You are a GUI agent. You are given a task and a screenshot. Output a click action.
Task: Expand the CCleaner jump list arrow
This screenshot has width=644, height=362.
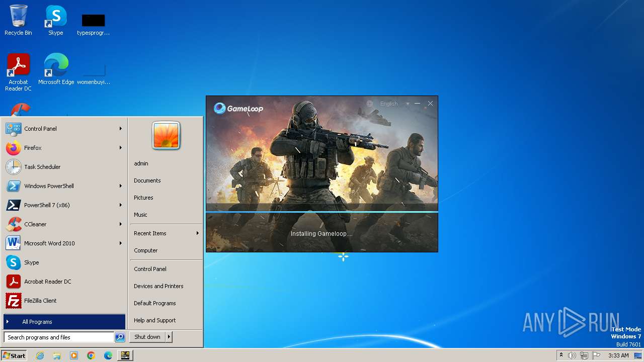(121, 224)
